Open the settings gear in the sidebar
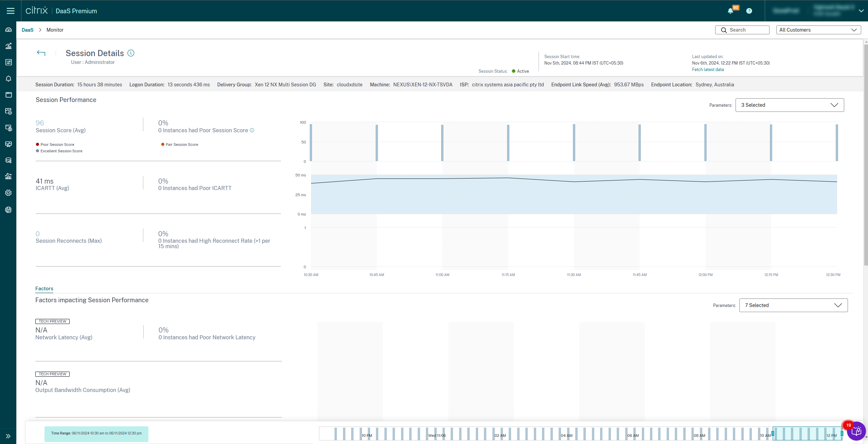Image resolution: width=868 pixels, height=444 pixels. pos(8,193)
